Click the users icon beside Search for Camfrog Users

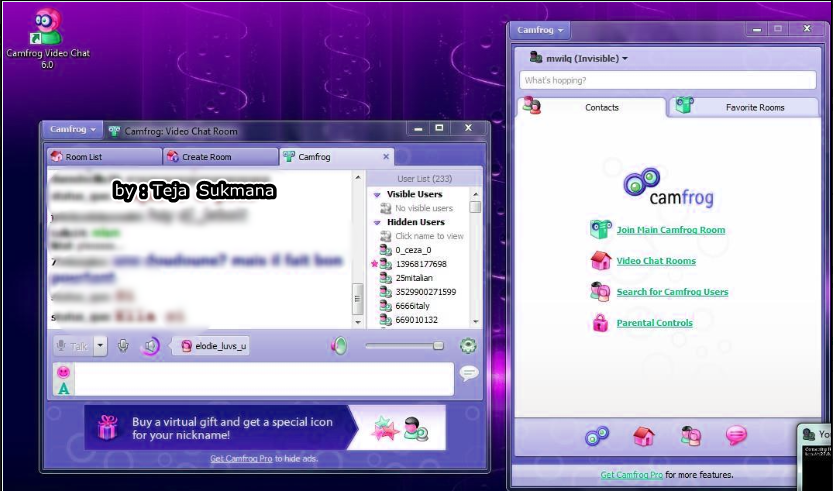point(601,291)
